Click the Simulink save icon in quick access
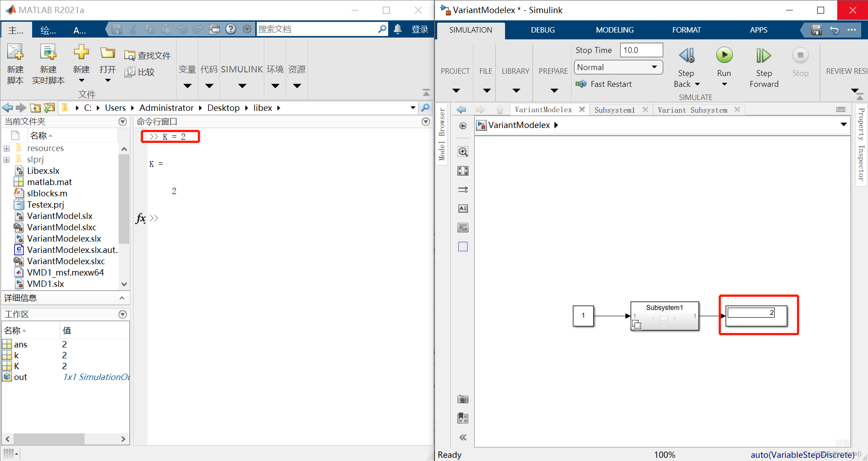 (x=816, y=30)
